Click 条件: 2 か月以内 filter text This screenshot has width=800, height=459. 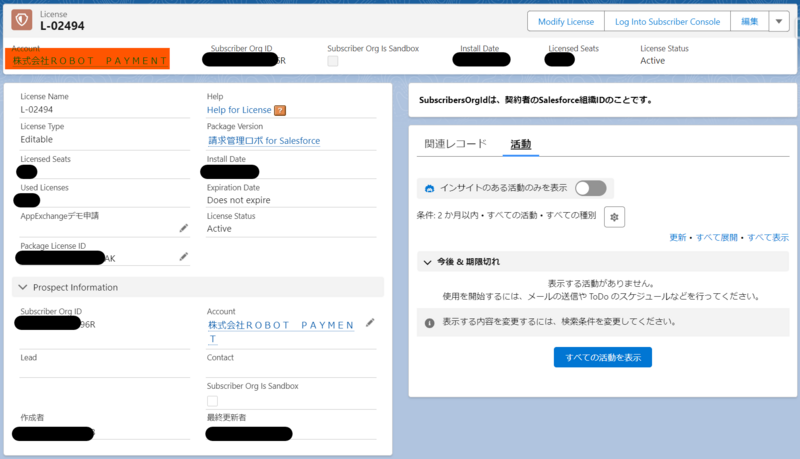point(506,215)
